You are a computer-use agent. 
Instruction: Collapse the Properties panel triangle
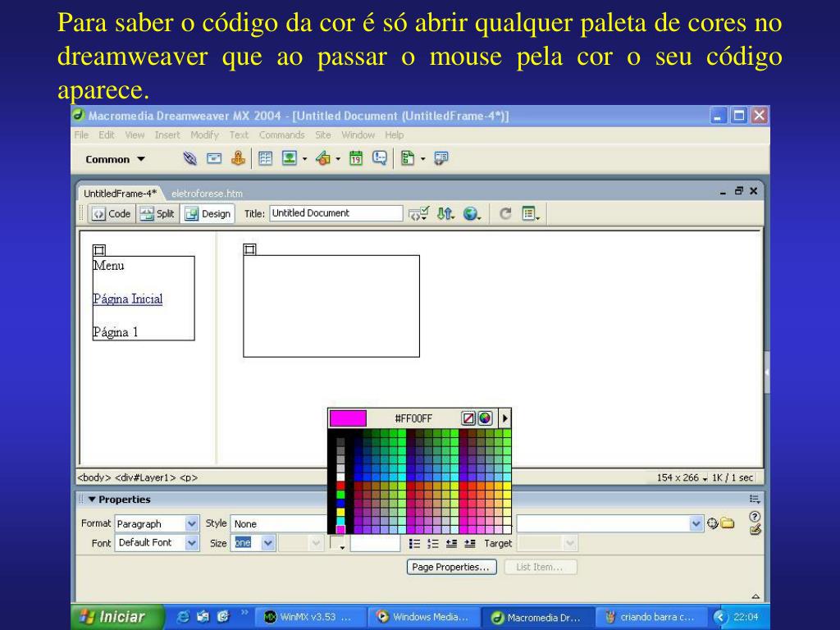coord(92,500)
